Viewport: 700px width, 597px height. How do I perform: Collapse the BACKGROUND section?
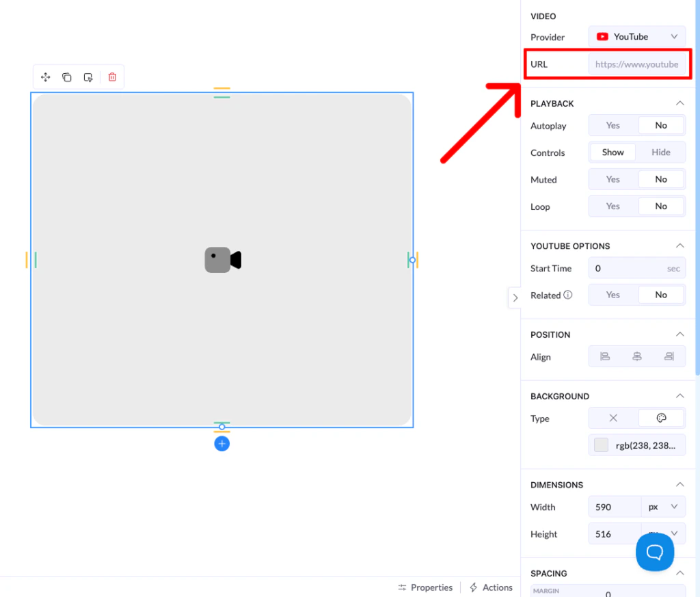pyautogui.click(x=680, y=396)
